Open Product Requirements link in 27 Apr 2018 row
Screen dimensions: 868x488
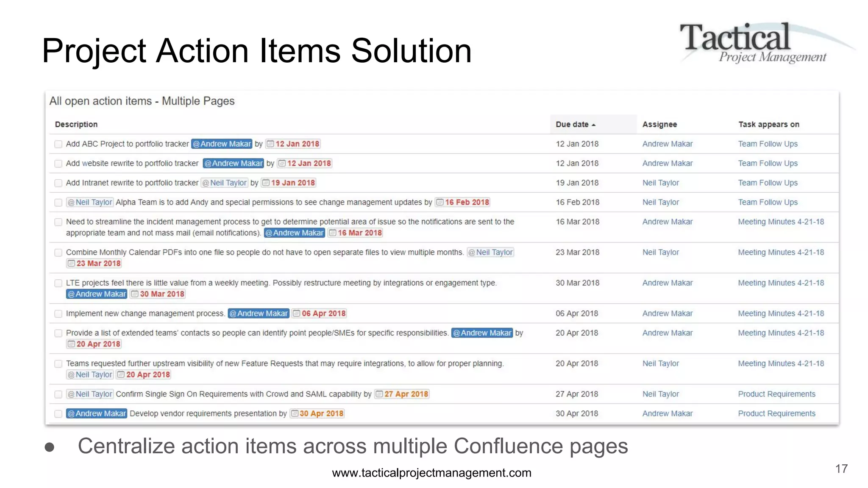pyautogui.click(x=776, y=394)
